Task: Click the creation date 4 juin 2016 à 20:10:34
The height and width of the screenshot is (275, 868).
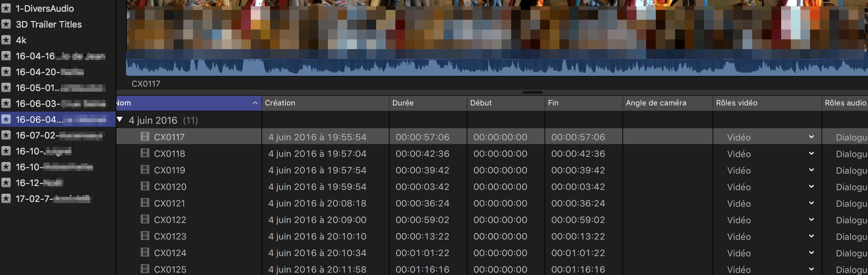Action: coord(317,253)
